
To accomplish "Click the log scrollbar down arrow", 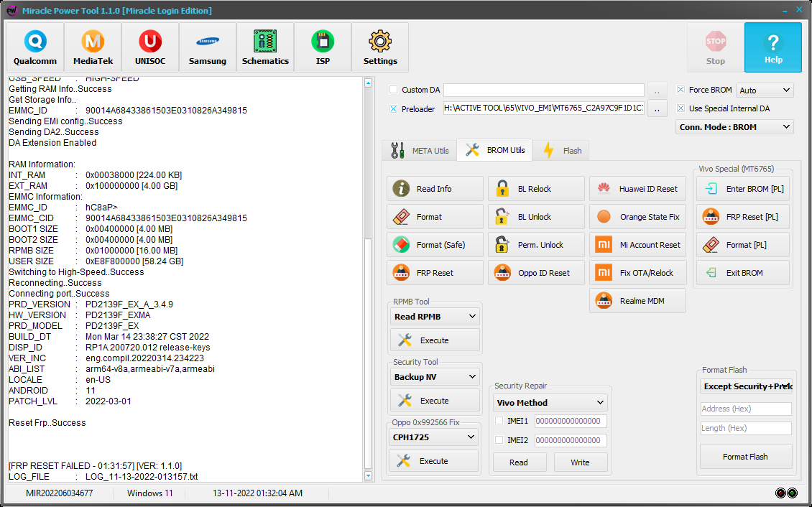I will point(368,475).
